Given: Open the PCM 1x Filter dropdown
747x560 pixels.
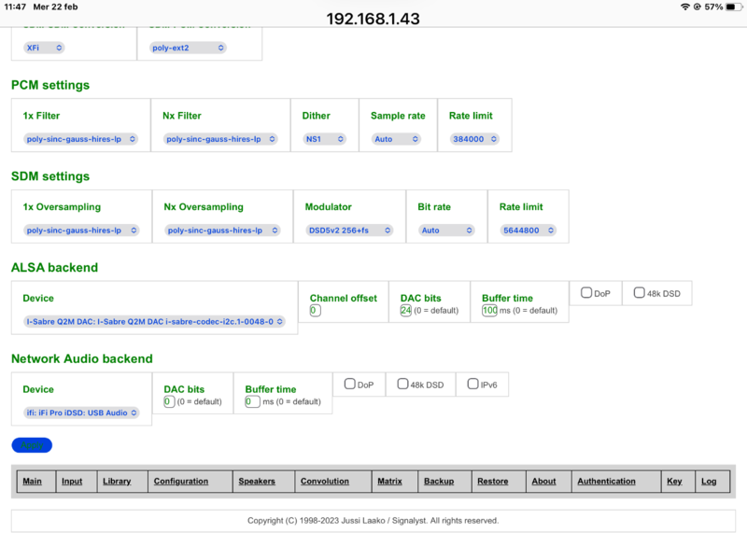Looking at the screenshot, I should [80, 139].
